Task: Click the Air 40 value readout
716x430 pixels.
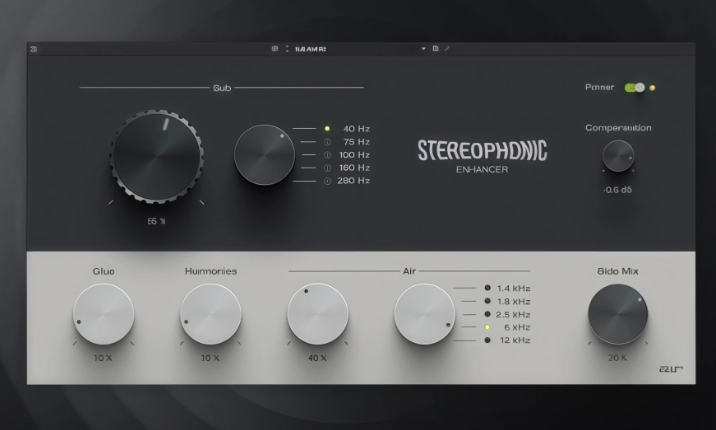Action: click(317, 358)
